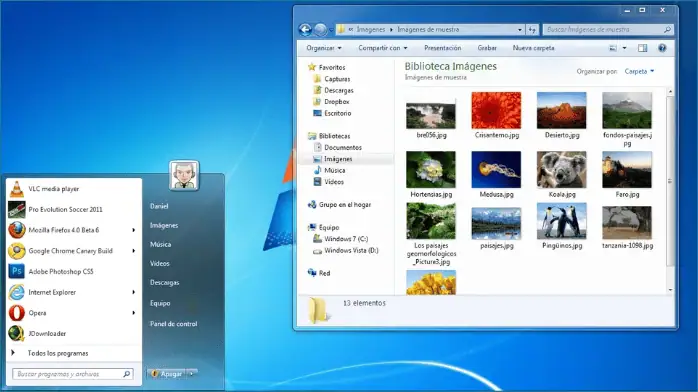Select Hortensias.jpg thumbnail

[431, 170]
